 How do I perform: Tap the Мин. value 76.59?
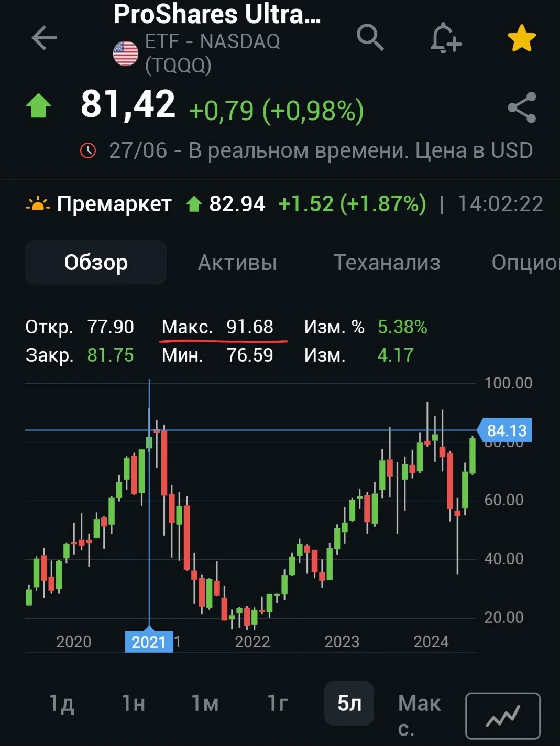pos(250,355)
